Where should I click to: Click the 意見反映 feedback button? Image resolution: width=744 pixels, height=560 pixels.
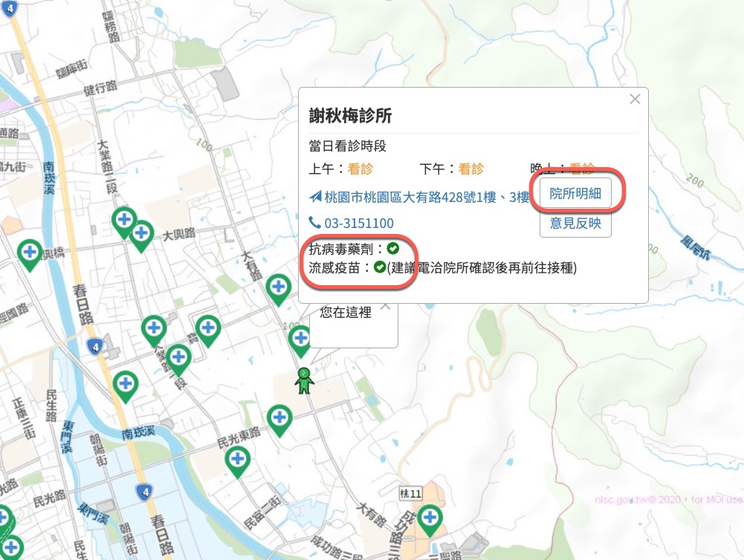575,223
